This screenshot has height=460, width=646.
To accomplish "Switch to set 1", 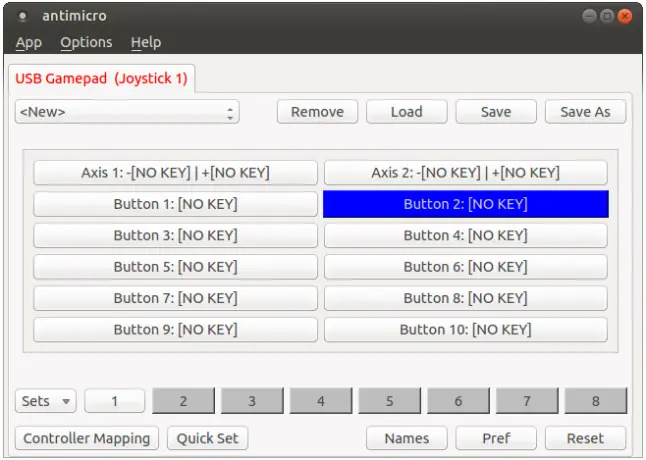I will tap(115, 401).
